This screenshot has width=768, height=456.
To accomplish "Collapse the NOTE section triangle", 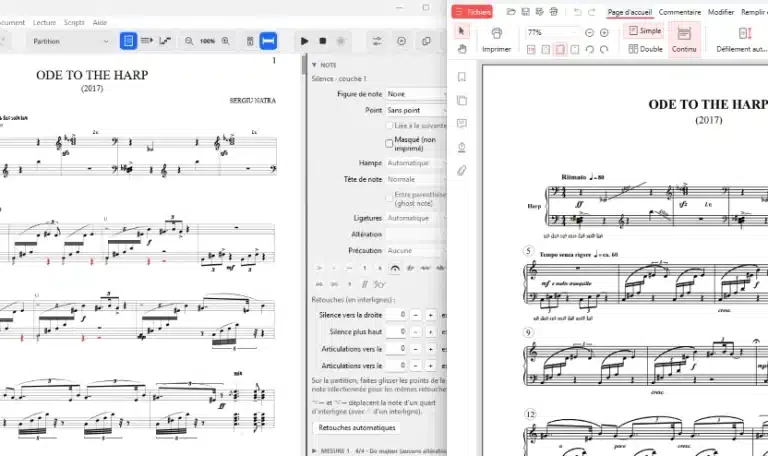I will click(314, 65).
